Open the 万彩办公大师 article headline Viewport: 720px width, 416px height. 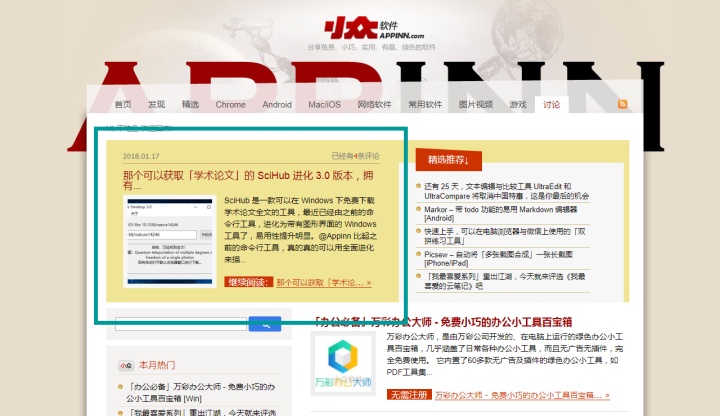point(443,322)
